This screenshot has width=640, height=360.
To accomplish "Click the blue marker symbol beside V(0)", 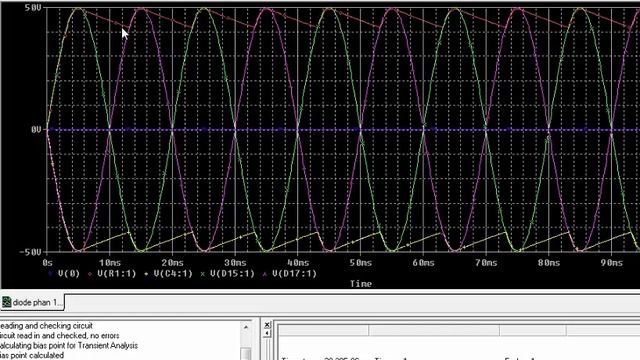I will pyautogui.click(x=51, y=274).
